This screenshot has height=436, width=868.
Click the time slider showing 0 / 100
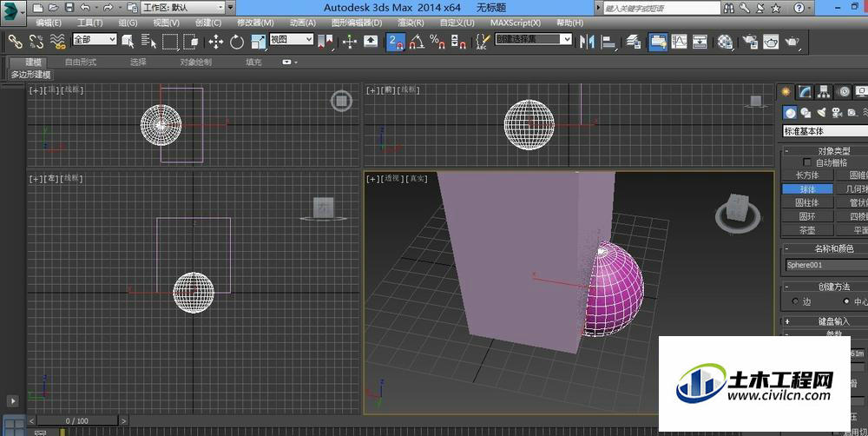[x=77, y=420]
